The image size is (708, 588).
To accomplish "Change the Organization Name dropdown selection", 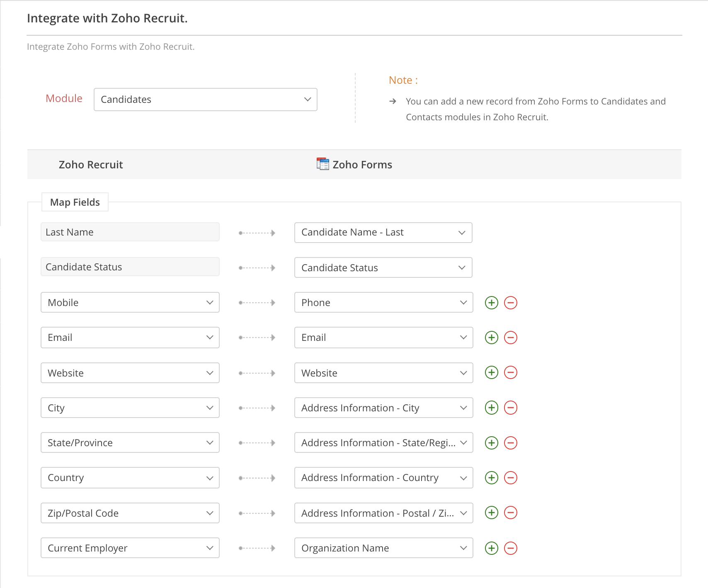I will tap(383, 548).
